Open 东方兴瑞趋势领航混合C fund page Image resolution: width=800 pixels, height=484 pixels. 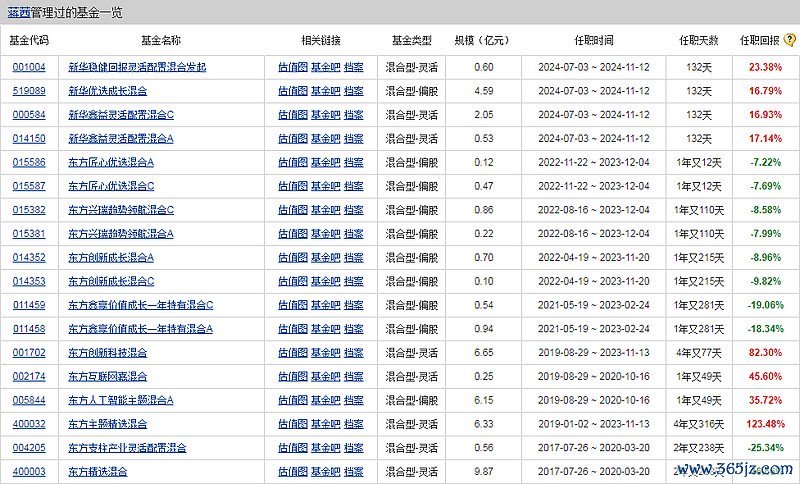point(121,210)
